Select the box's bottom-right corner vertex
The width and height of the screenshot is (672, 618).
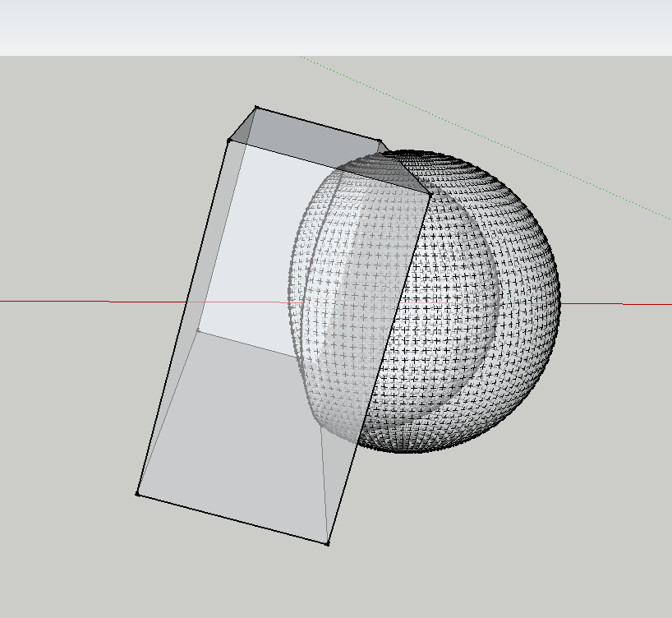[327, 543]
